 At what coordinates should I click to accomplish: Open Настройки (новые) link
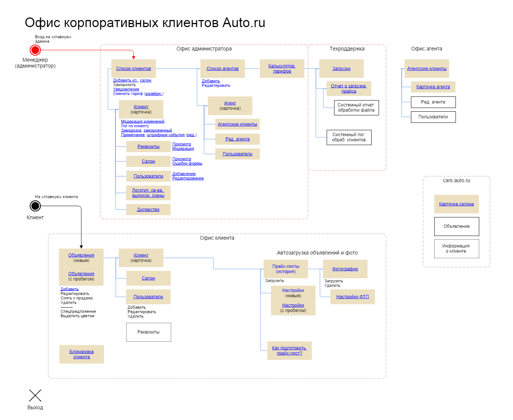pyautogui.click(x=293, y=291)
